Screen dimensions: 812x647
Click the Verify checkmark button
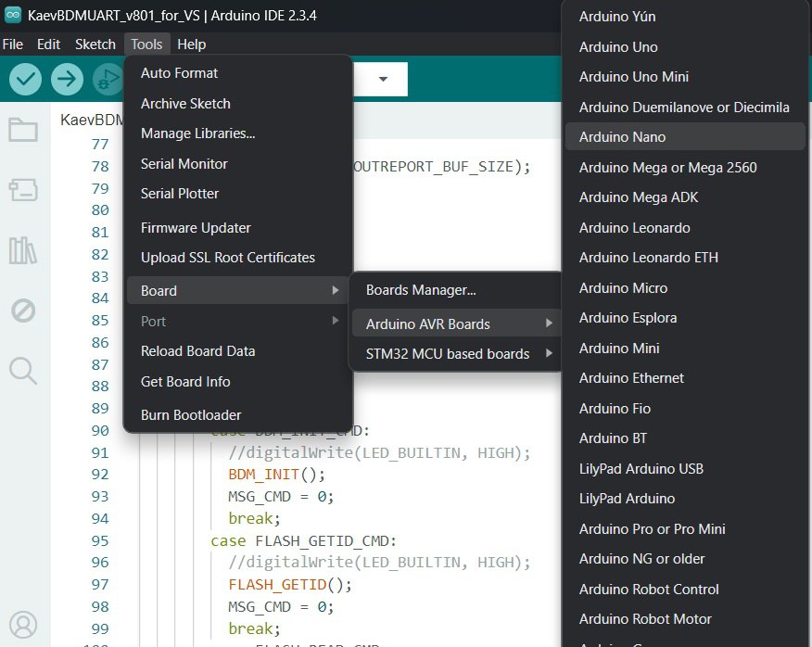[x=25, y=80]
